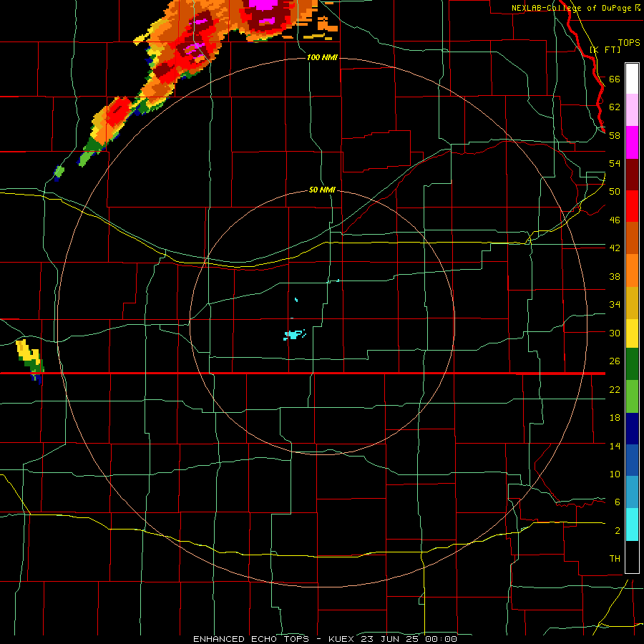Pick the yellow legend swatch
Viewport: 644px width, 644px height.
(632, 333)
